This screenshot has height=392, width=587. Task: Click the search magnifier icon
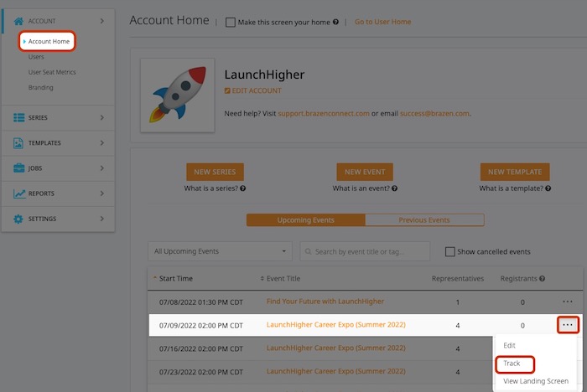point(308,251)
